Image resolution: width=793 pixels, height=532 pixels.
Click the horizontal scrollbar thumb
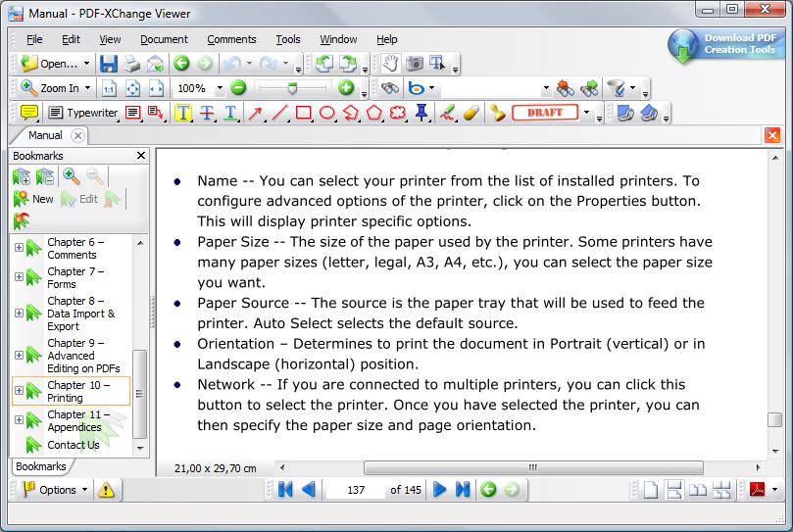tap(533, 467)
